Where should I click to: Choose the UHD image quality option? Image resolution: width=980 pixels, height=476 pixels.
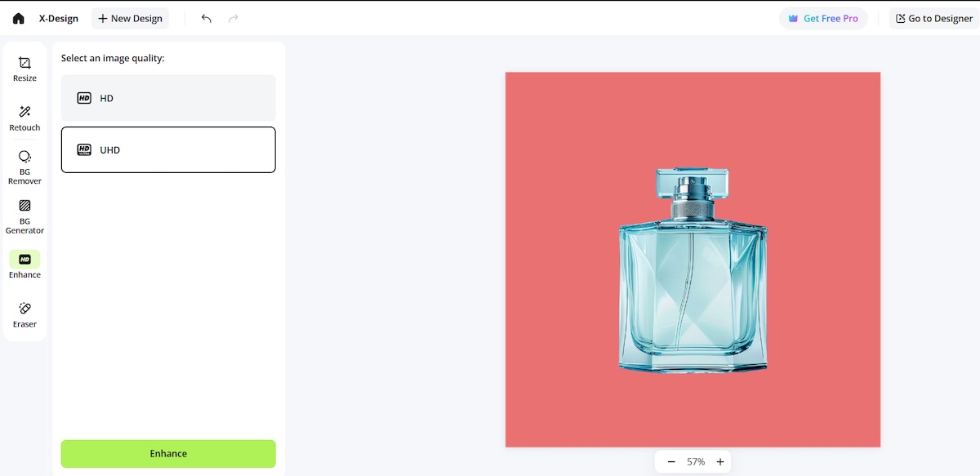(x=168, y=149)
